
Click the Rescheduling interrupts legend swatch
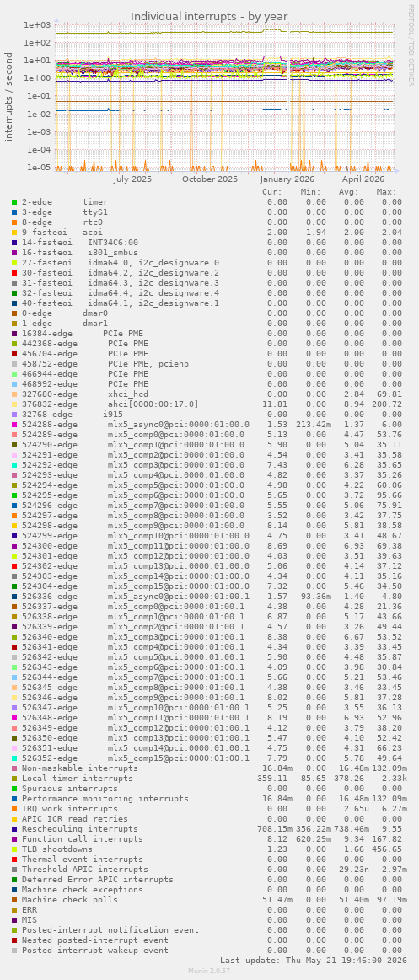[14, 829]
